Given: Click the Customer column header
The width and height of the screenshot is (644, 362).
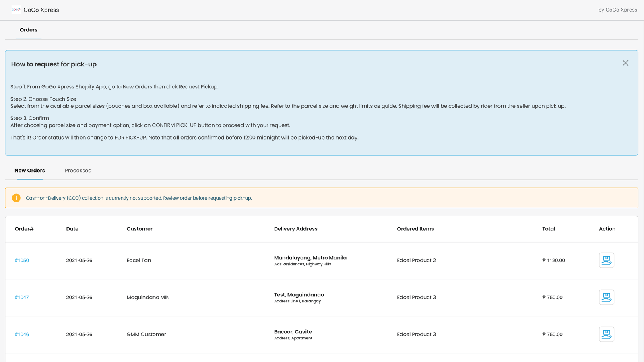Looking at the screenshot, I should point(139,229).
